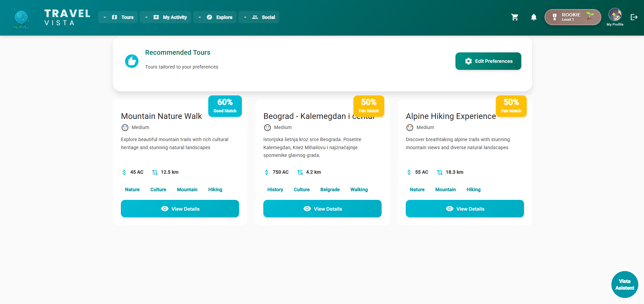View details of Beograd Kalemegdan tour
Viewport: 644px width, 304px height.
(322, 209)
